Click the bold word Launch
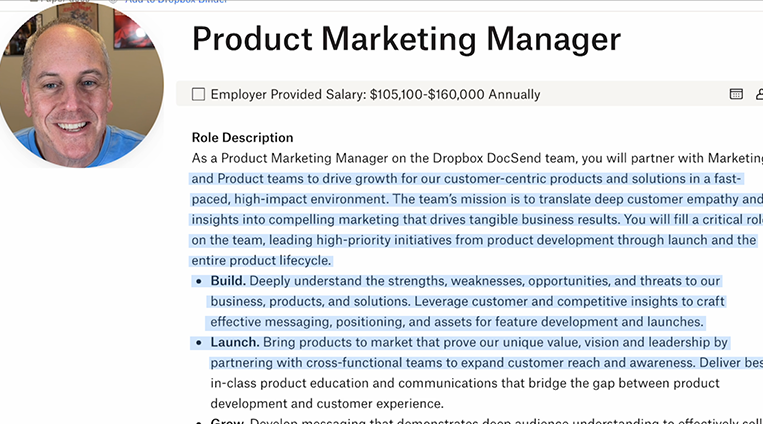The width and height of the screenshot is (763, 424). [235, 342]
